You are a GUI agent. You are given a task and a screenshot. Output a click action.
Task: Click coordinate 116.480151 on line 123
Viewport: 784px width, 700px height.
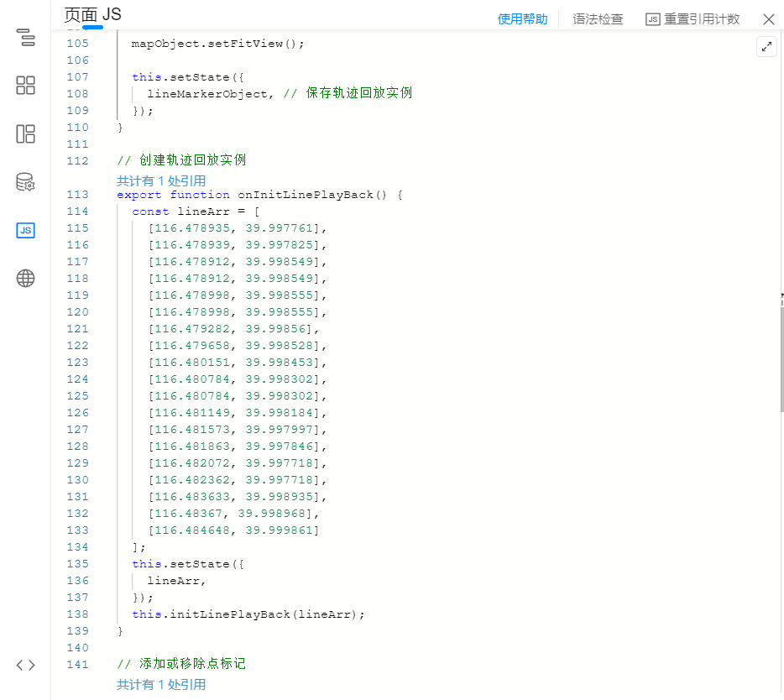[x=192, y=363]
